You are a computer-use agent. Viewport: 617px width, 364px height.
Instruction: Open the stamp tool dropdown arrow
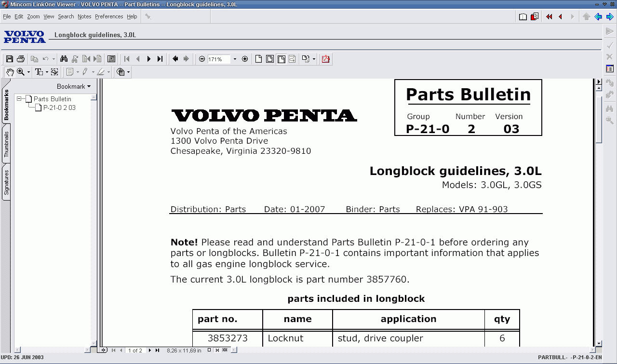[128, 72]
